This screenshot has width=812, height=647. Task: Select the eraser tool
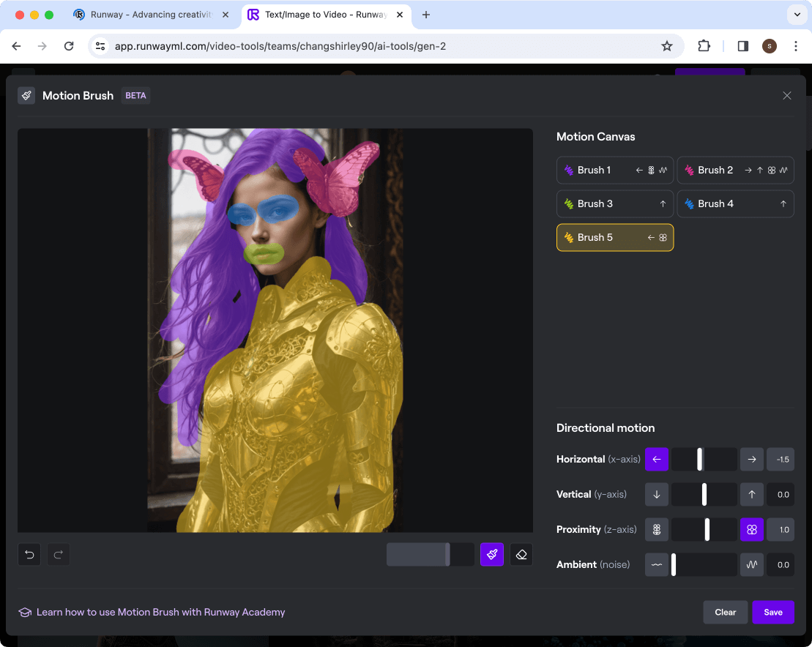(x=521, y=555)
